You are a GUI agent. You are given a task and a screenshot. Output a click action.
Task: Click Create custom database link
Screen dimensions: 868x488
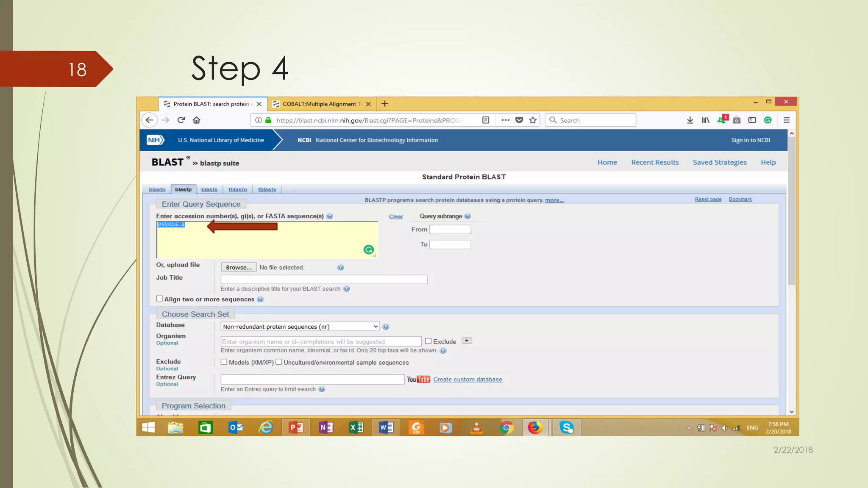click(x=467, y=379)
